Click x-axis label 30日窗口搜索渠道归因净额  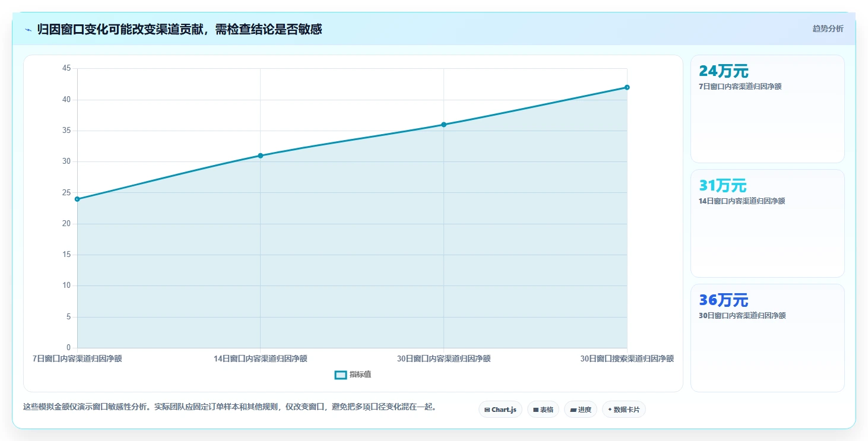pyautogui.click(x=627, y=358)
